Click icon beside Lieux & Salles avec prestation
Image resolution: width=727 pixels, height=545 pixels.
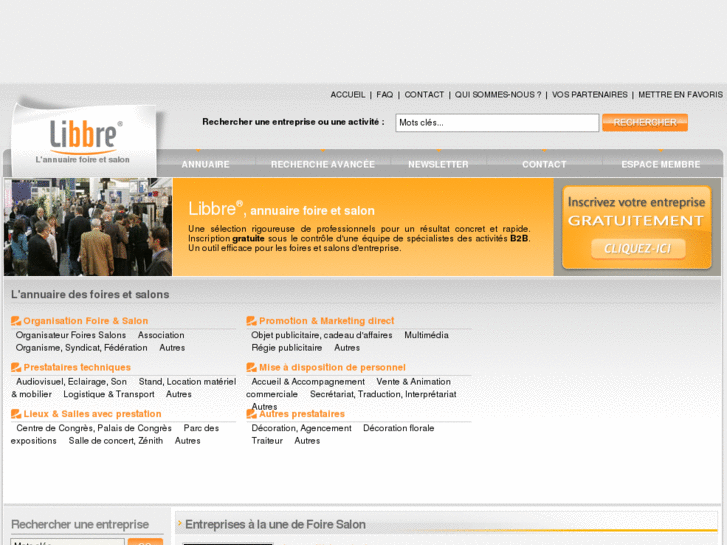pyautogui.click(x=16, y=413)
